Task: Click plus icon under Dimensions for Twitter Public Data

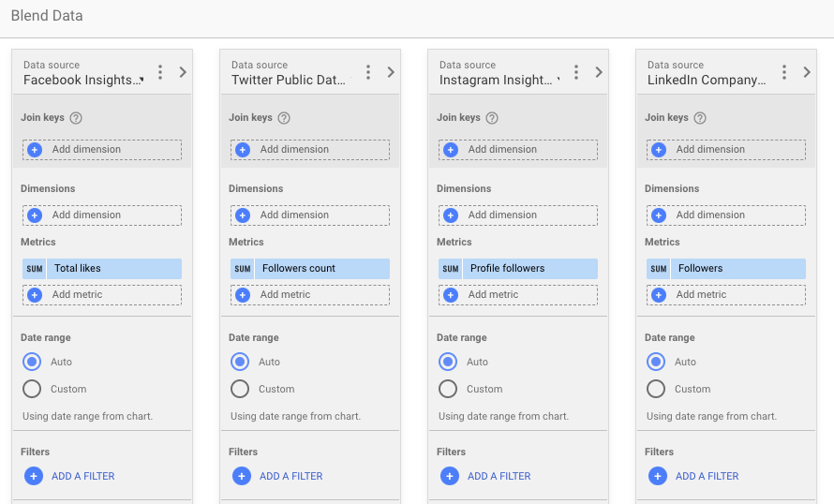Action: pyautogui.click(x=243, y=215)
